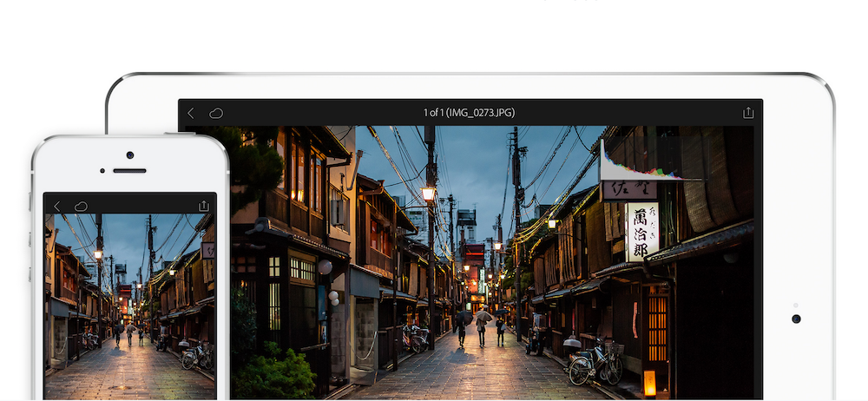Click the iPad front camera lens
This screenshot has width=868, height=401.
[x=796, y=319]
